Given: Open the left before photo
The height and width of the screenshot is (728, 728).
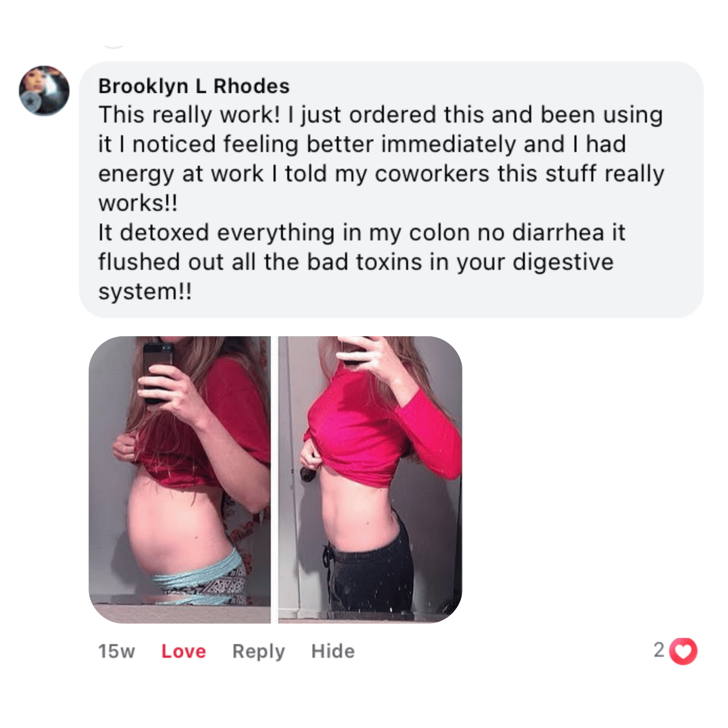Looking at the screenshot, I should 180,480.
